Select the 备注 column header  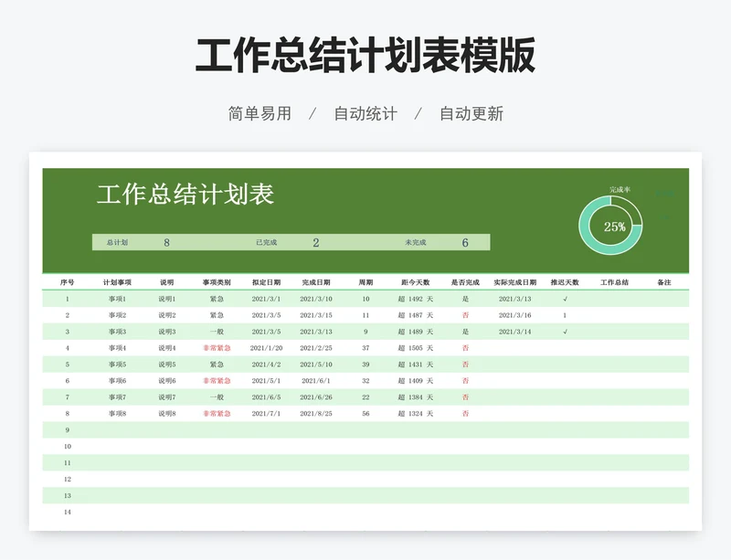(664, 282)
